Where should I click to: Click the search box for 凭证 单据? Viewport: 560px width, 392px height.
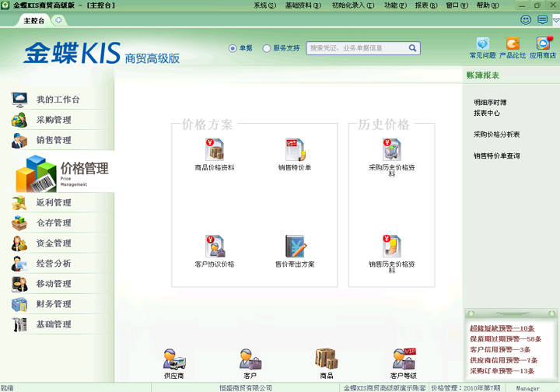coord(359,48)
